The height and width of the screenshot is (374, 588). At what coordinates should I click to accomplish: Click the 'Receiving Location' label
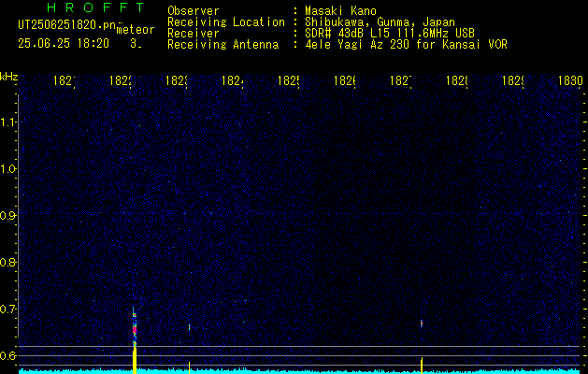click(226, 22)
